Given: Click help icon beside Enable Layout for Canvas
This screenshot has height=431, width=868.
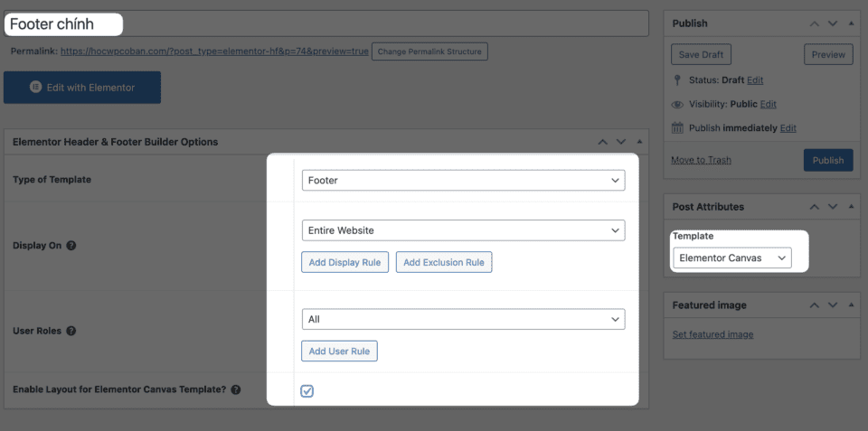Looking at the screenshot, I should [236, 390].
